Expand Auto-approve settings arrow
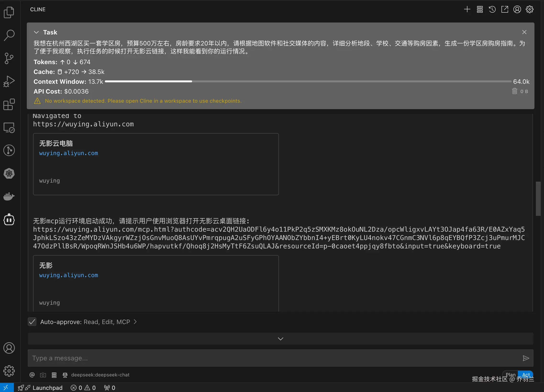The image size is (544, 392). 135,322
